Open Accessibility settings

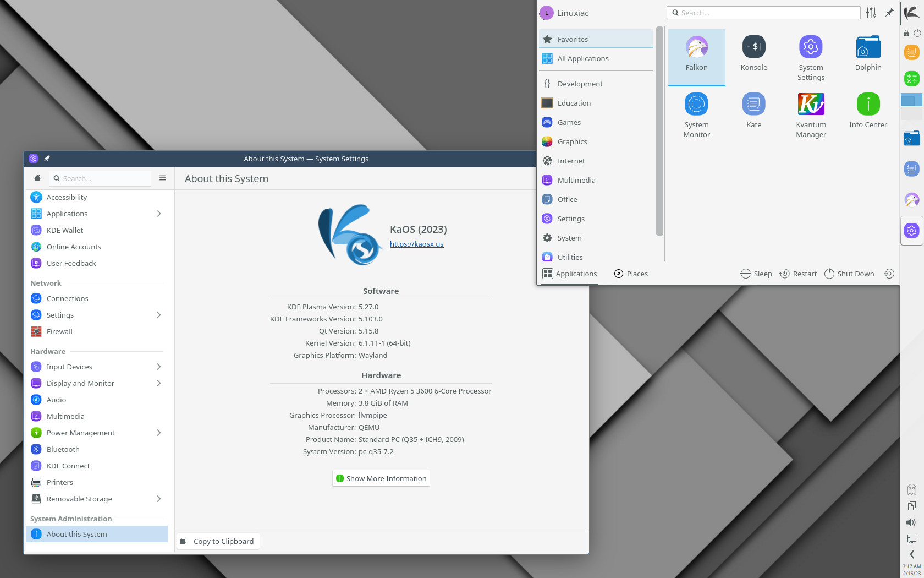[x=97, y=197]
